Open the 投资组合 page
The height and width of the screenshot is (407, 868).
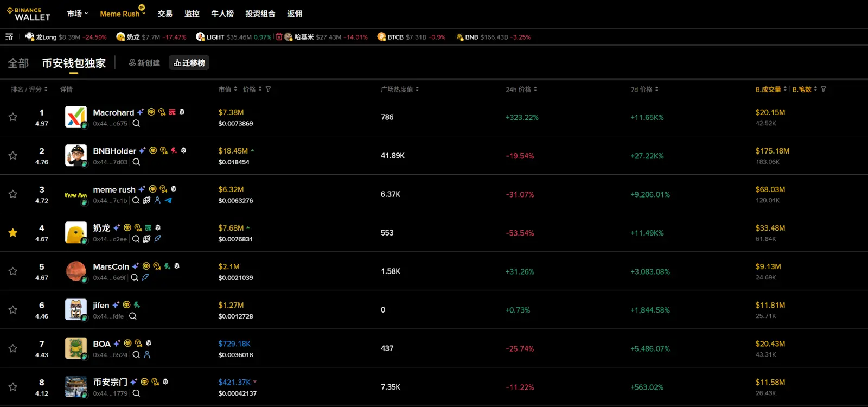(x=260, y=14)
